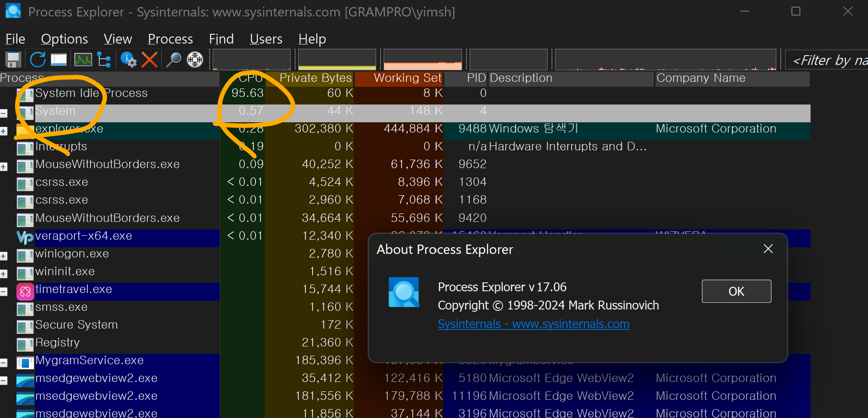Click the Secure System process icon

tap(25, 327)
